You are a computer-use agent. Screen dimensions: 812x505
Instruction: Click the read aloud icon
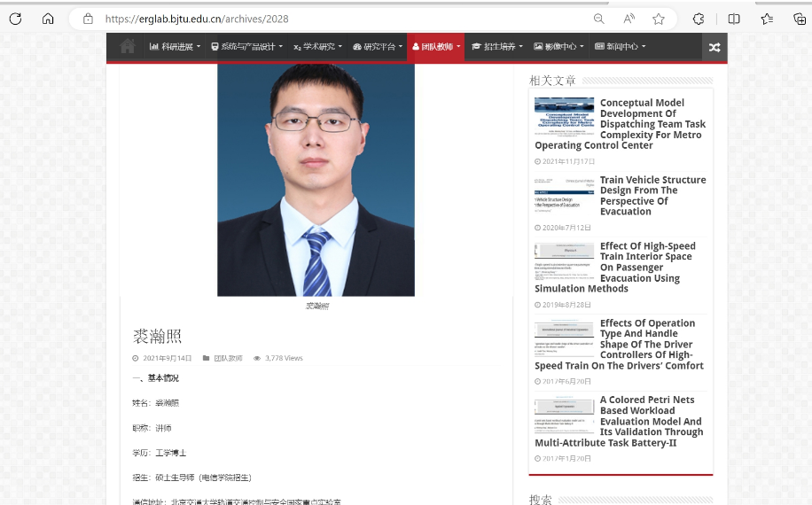tap(629, 19)
